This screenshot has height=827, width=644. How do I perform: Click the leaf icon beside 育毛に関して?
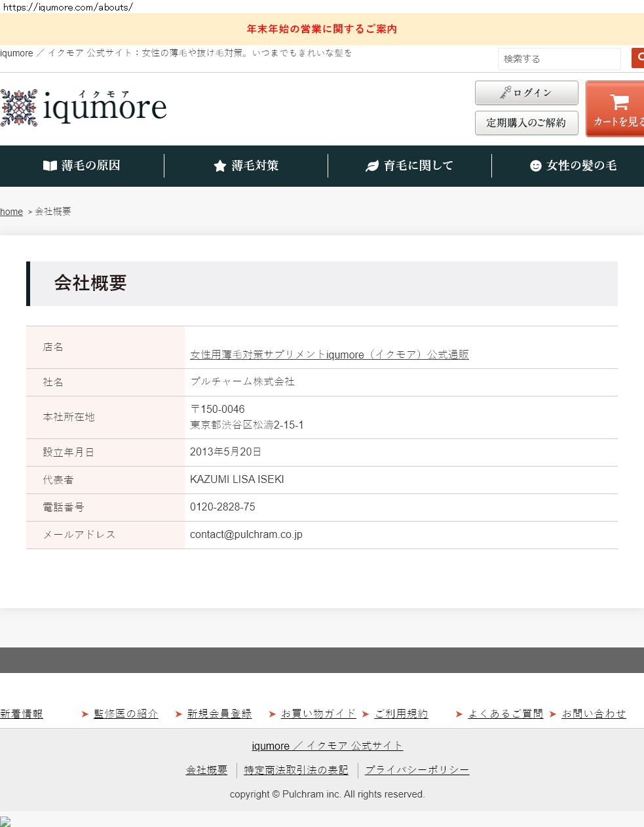point(372,166)
